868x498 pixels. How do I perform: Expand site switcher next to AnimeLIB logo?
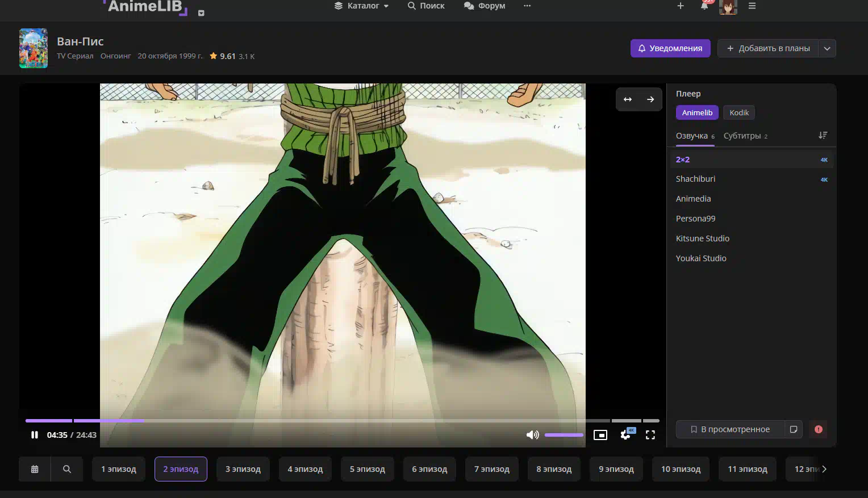point(201,13)
